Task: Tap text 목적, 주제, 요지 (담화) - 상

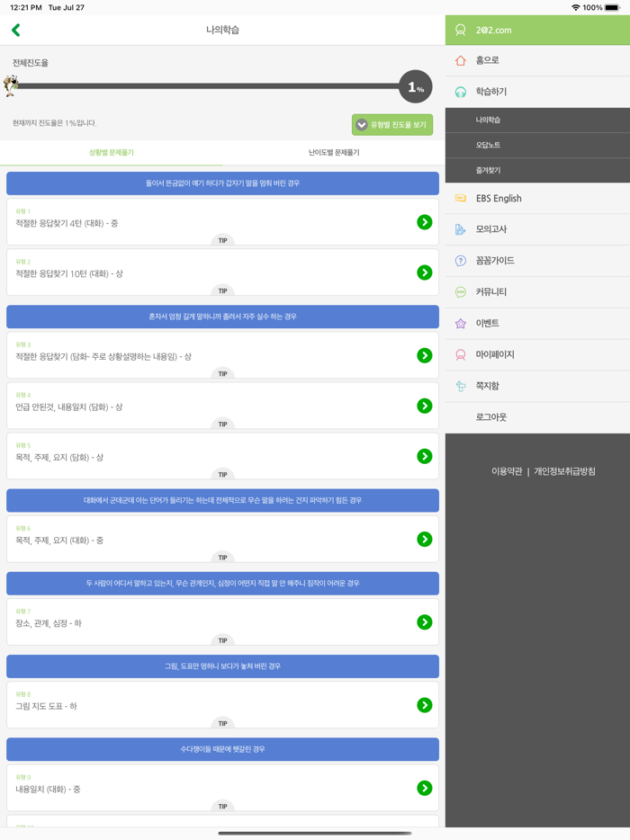Action: [59, 458]
